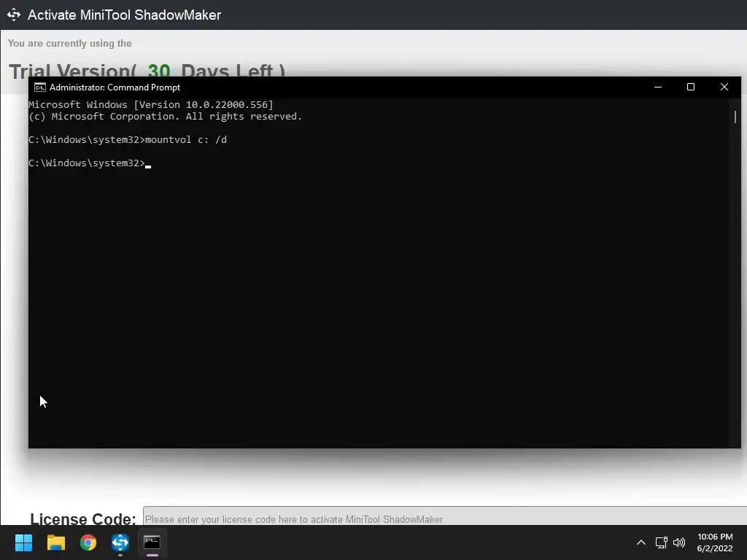Close the Administrator Command Prompt window
Image resolution: width=747 pixels, height=560 pixels.
(x=724, y=87)
